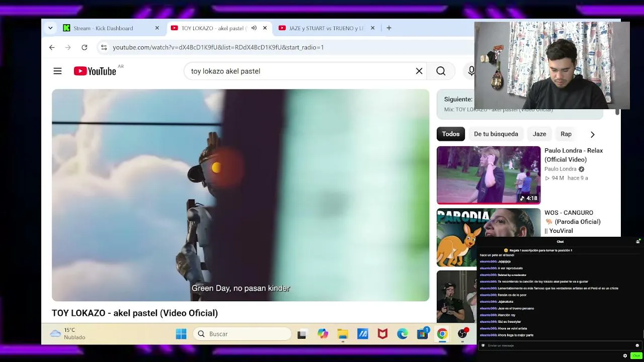This screenshot has width=644, height=362.
Task: Run the YouTube search with magnifier button
Action: (x=441, y=71)
